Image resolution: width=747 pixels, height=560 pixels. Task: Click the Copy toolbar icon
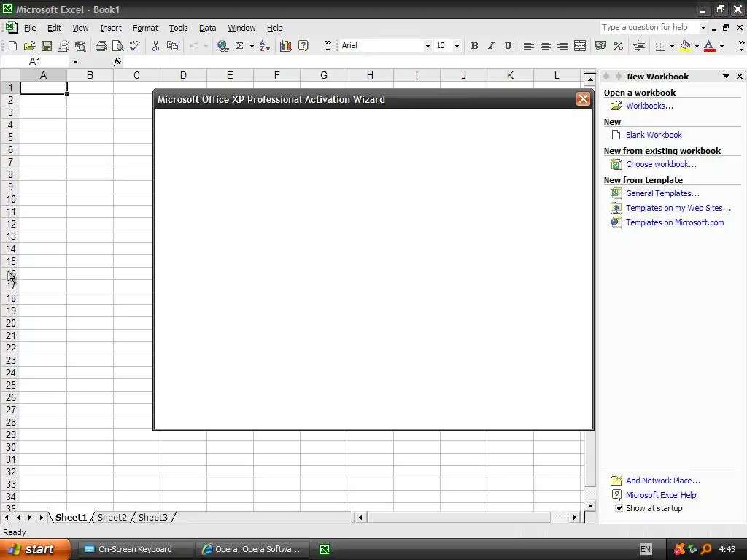172,46
